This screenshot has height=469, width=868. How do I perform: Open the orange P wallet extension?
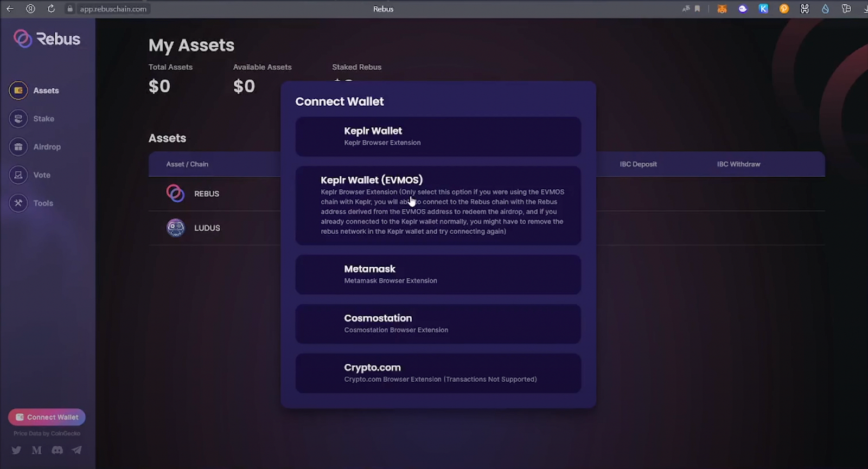click(x=784, y=9)
